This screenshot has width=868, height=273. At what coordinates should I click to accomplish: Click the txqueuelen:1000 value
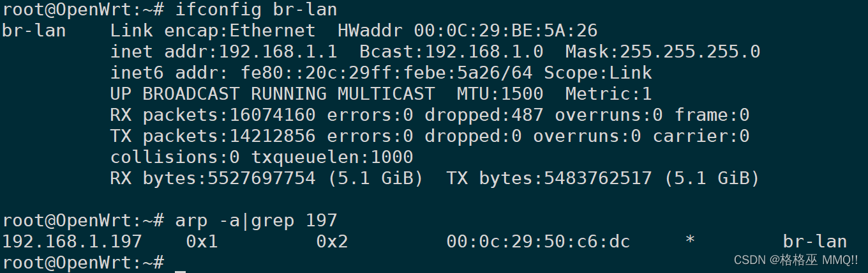[332, 157]
